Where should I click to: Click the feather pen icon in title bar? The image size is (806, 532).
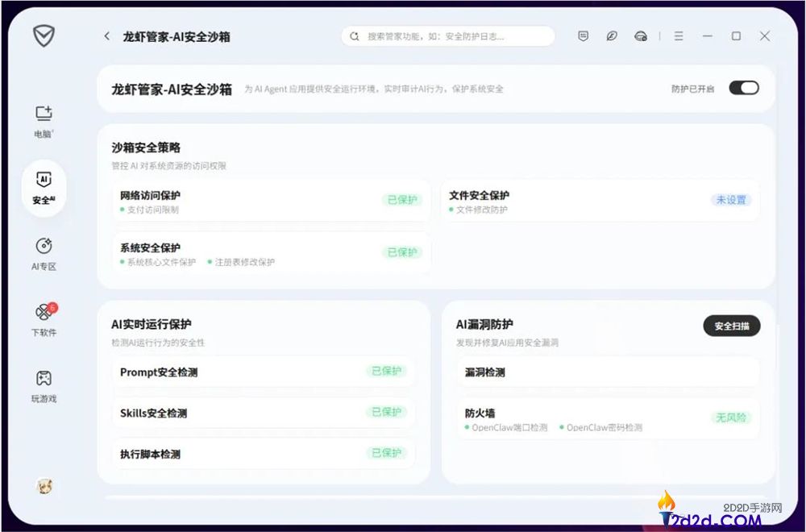[x=613, y=36]
